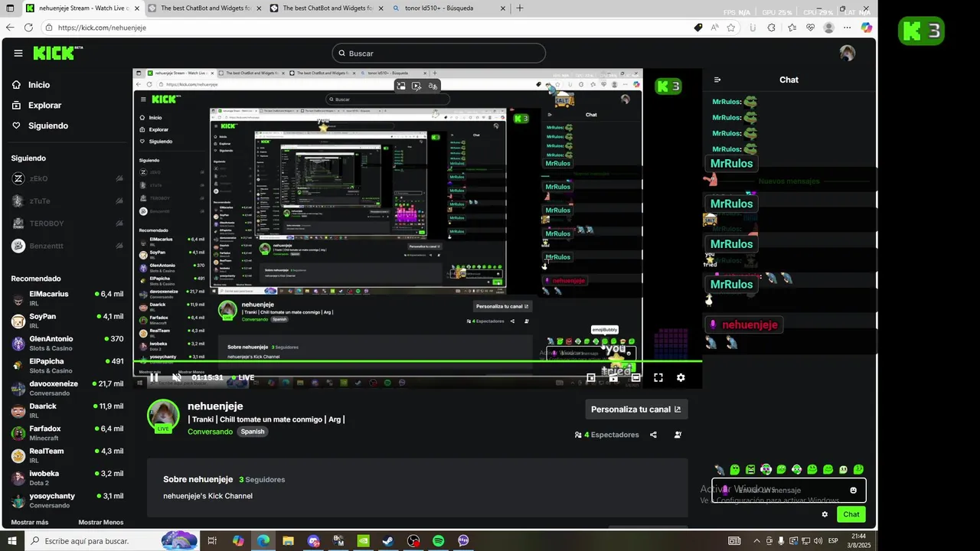
Task: Click the video progress bar
Action: (x=417, y=361)
